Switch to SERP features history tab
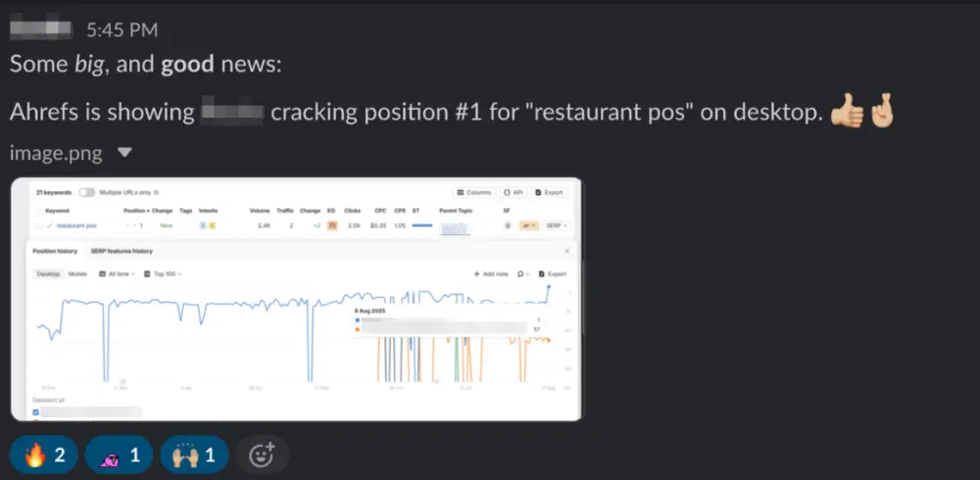 122,252
